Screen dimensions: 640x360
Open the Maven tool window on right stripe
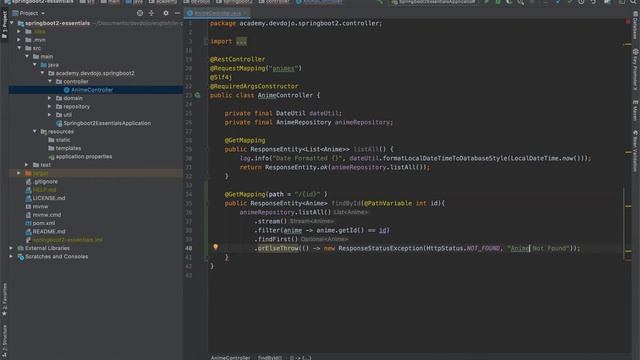pyautogui.click(x=636, y=111)
